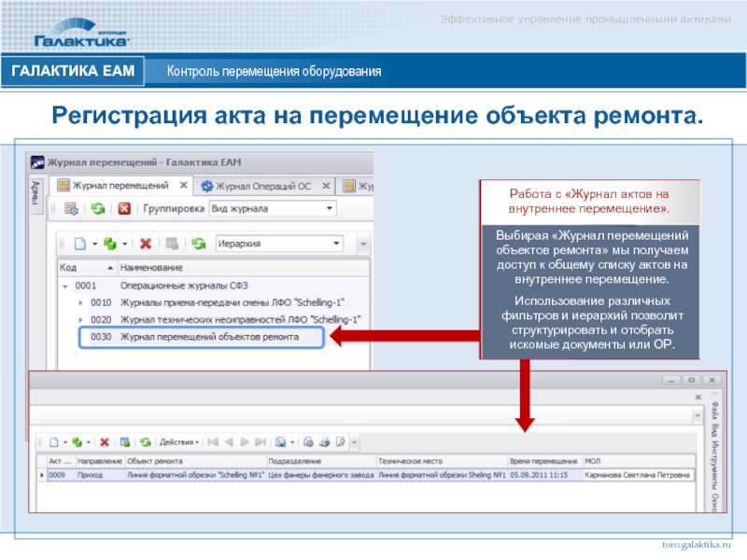Screen dimensions: 747x560
Task: Click Техническое место column header
Action: 442,461
